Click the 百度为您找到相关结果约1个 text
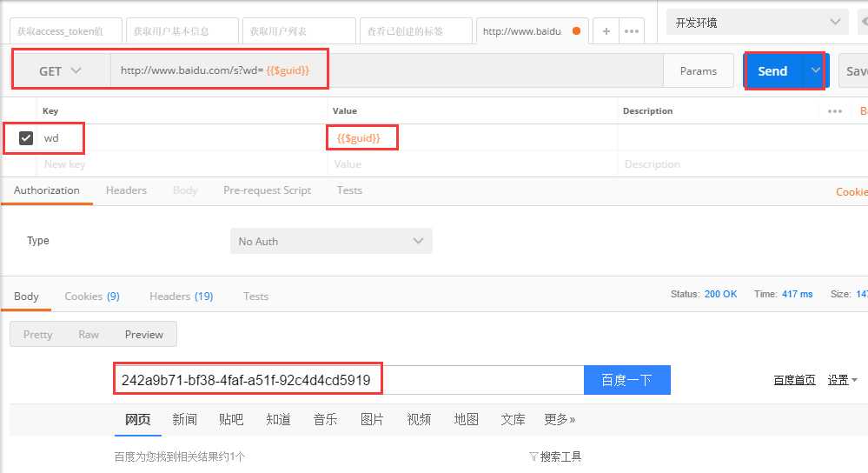The width and height of the screenshot is (868, 473). (179, 456)
